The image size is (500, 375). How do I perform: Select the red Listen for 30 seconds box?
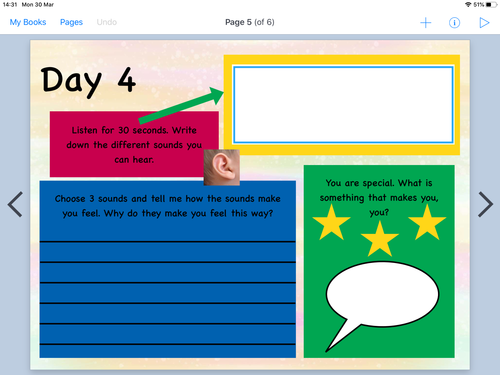134,144
